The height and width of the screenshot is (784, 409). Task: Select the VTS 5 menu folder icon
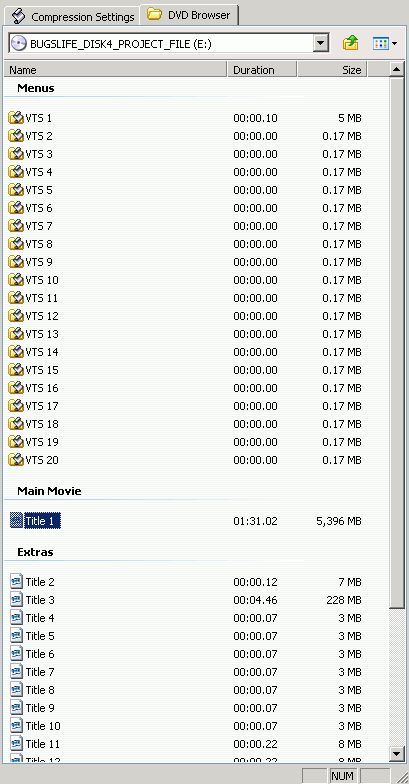(16, 190)
